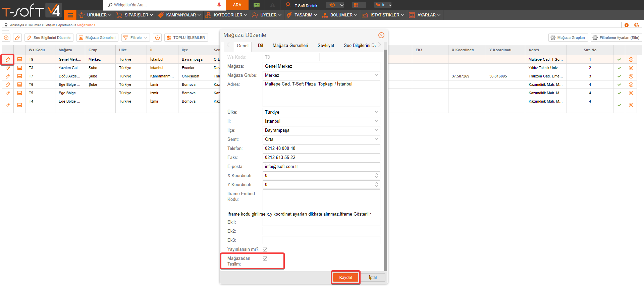Image resolution: width=644 pixels, height=289 pixels.
Task: Click the Bölümler breadcrumb link
Action: (34, 25)
